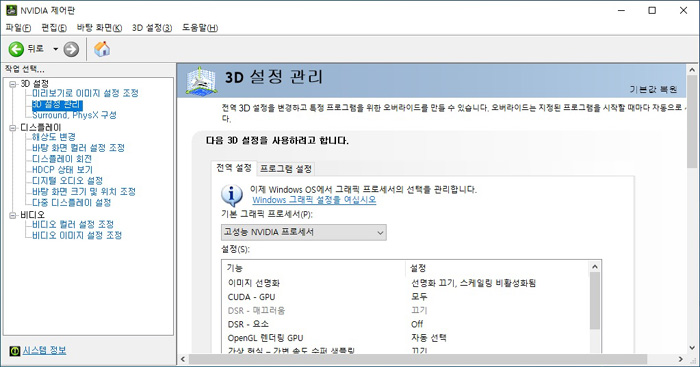The height and width of the screenshot is (367, 700).
Task: Select 바탕 화면 크기 및 위치 조정
Action: (84, 192)
